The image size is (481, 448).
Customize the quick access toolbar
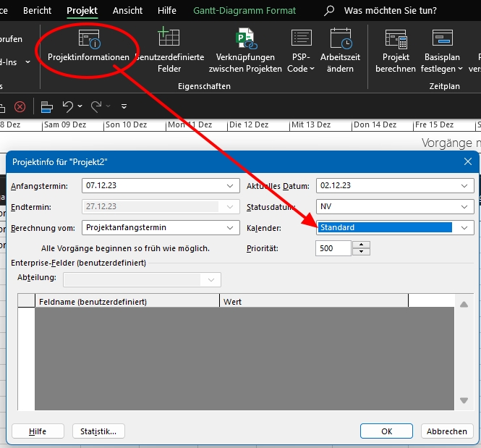pos(124,106)
